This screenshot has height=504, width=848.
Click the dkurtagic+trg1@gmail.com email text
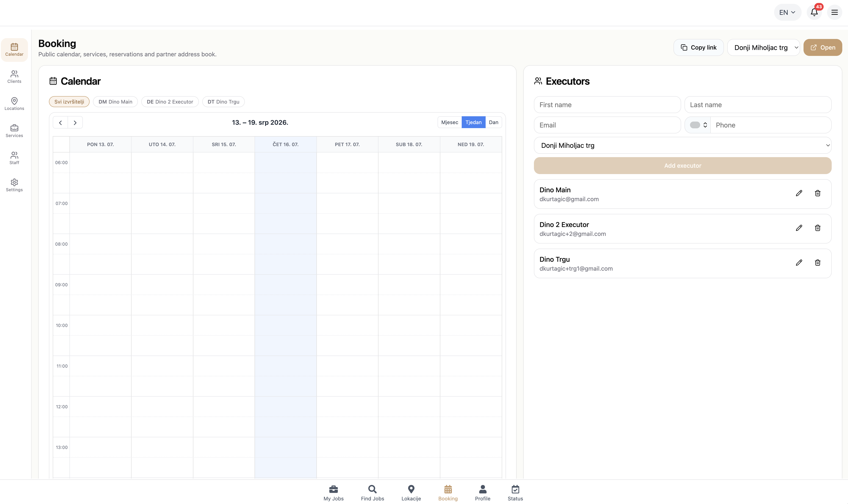576,269
